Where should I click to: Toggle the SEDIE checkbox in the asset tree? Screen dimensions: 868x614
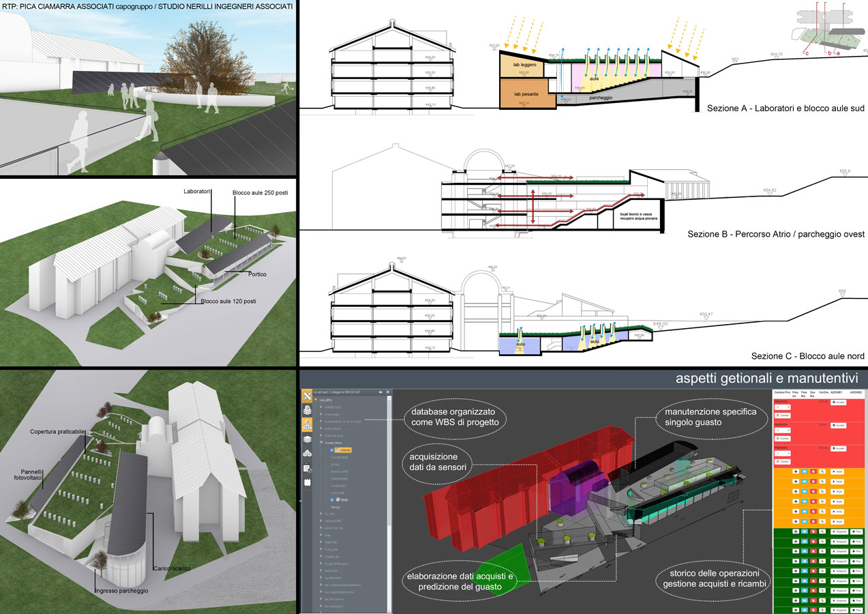[332, 500]
